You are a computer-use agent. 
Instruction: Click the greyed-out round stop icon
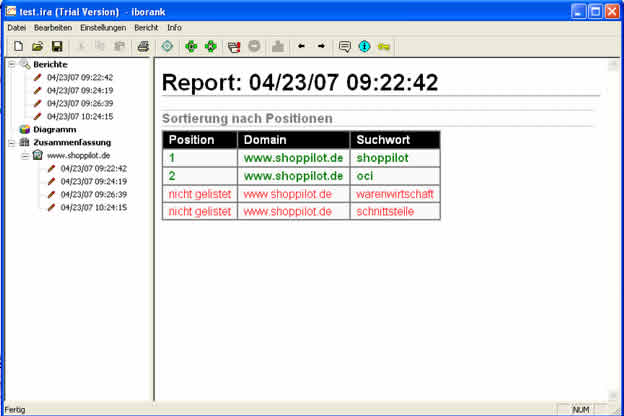coord(254,46)
